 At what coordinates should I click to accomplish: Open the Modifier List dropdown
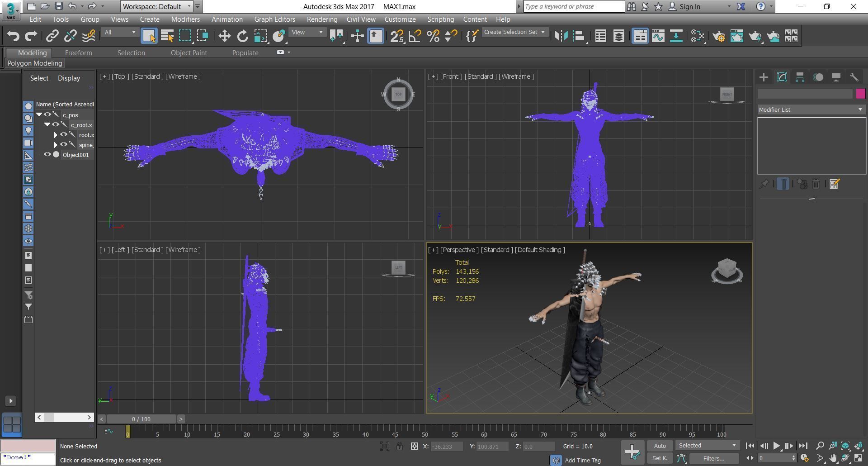point(811,109)
